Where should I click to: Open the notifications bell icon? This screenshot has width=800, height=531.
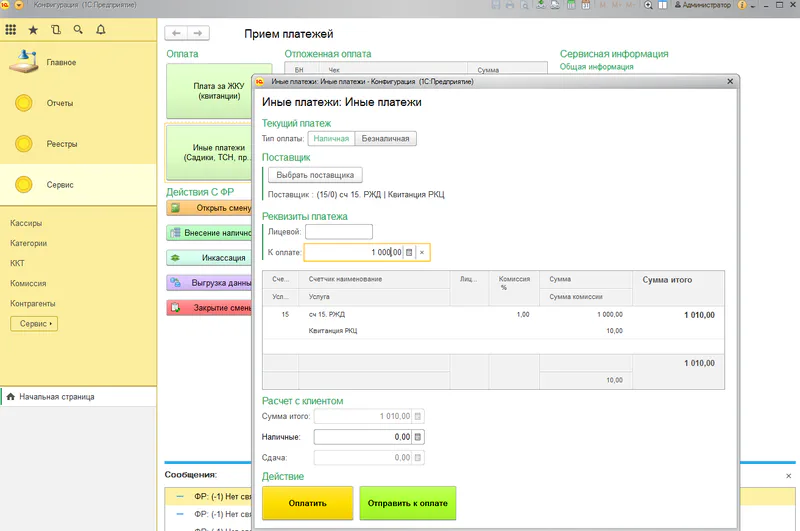100,30
